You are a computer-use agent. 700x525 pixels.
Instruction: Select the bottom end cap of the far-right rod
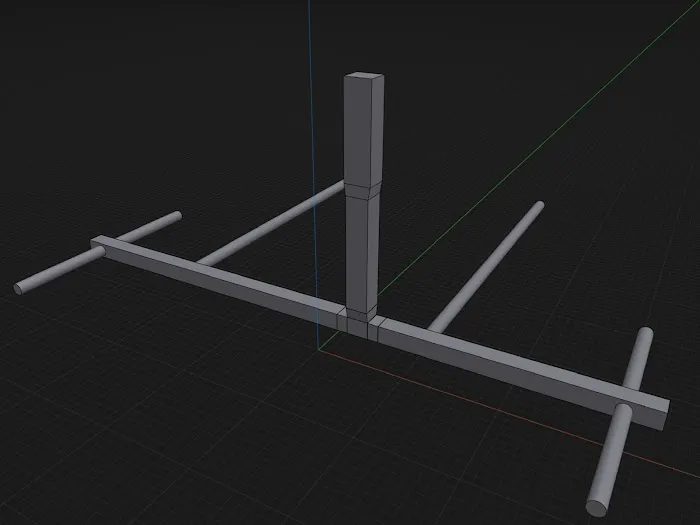point(598,500)
